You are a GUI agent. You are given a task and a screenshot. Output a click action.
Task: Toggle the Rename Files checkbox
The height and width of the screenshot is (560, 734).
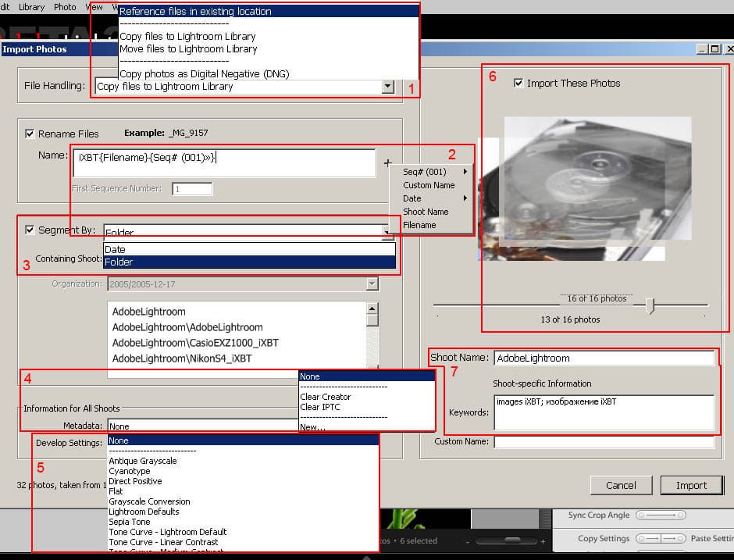tap(30, 134)
